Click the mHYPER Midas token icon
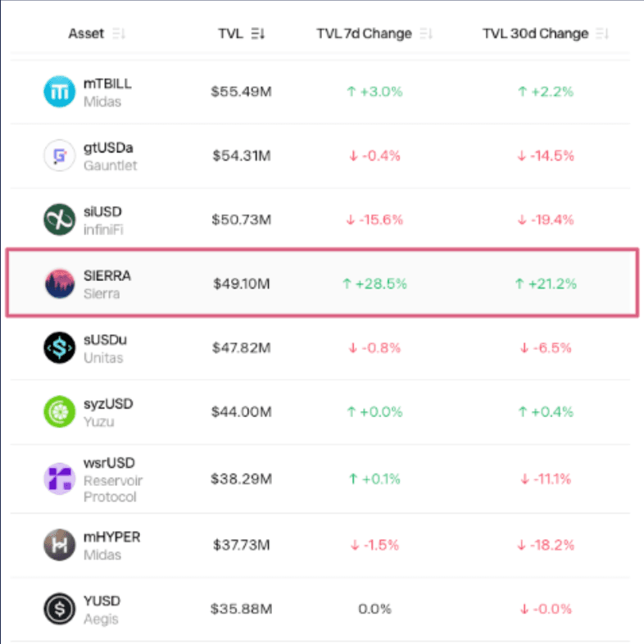This screenshot has height=644, width=644. (x=60, y=545)
